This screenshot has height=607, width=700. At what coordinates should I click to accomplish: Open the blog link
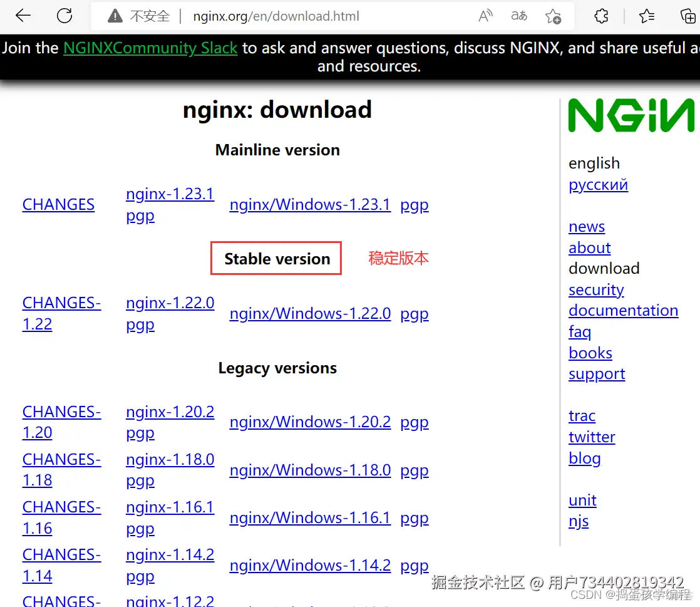(584, 459)
